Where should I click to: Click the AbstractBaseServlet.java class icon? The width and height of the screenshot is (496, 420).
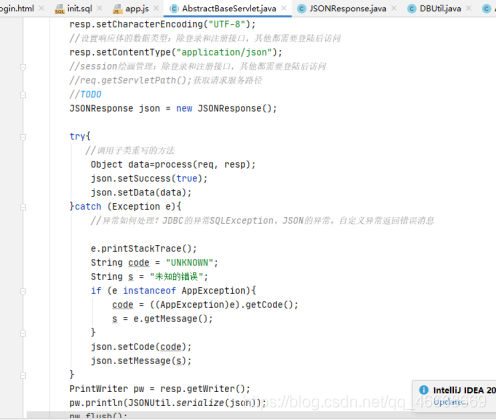point(174,9)
